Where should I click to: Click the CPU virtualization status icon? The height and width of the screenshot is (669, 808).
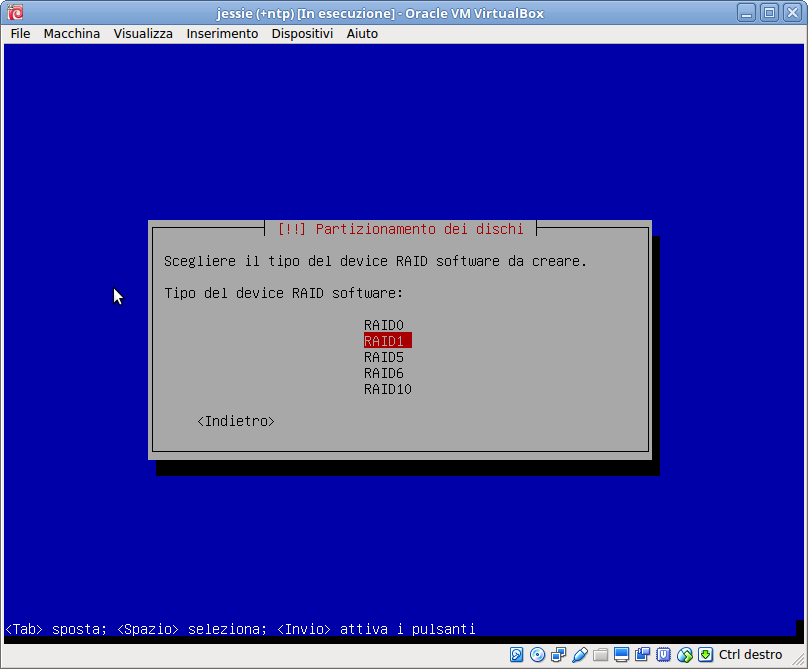coord(663,655)
